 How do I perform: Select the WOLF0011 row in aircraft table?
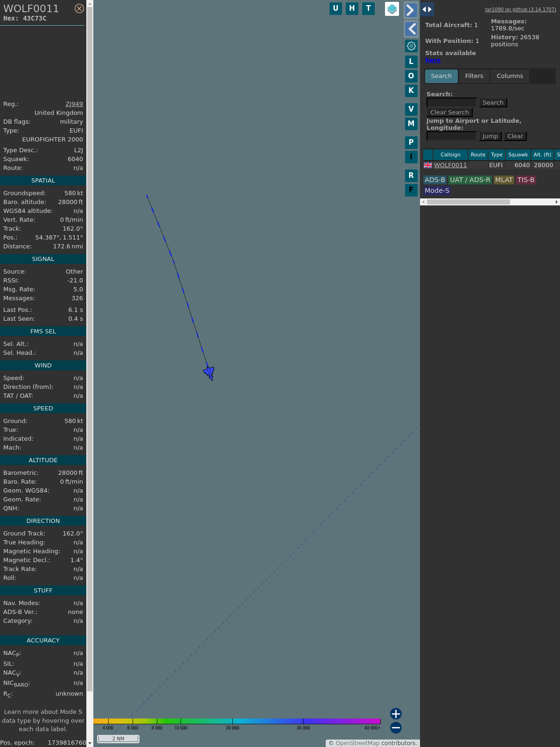tap(491, 165)
